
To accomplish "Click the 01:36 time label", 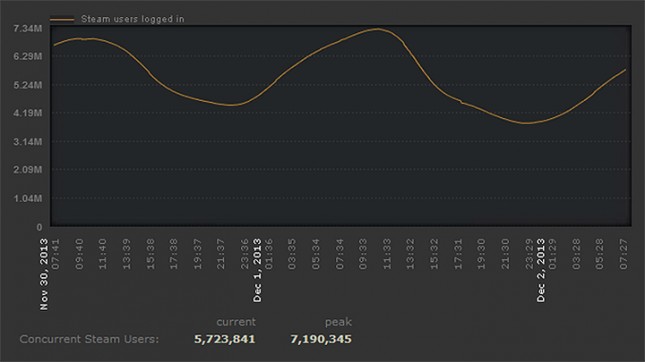I will [269, 254].
